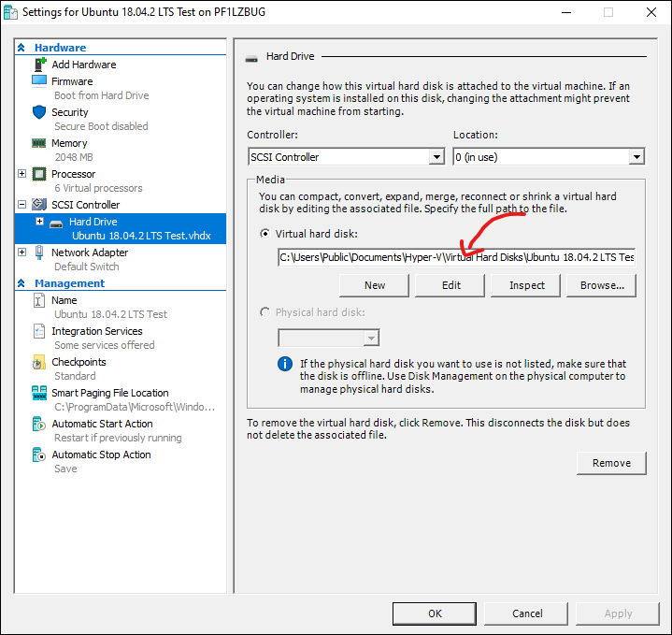Click the settings window title bar icon
The width and height of the screenshot is (672, 635).
coord(10,12)
